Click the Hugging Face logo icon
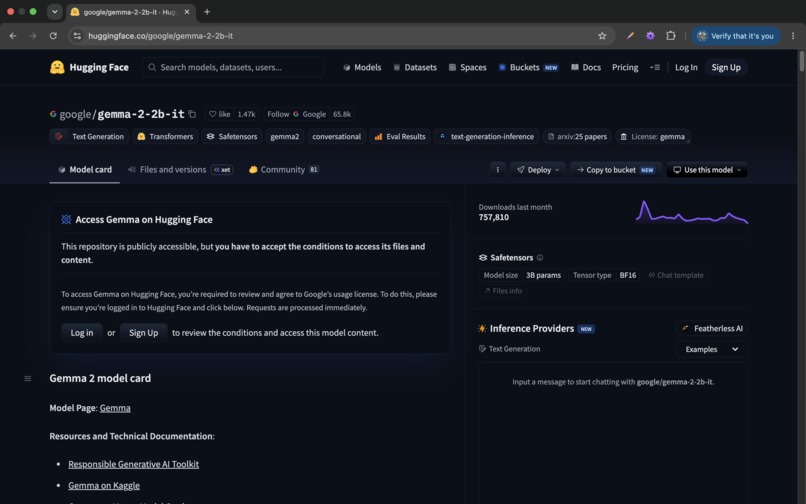806x504 pixels. 57,67
